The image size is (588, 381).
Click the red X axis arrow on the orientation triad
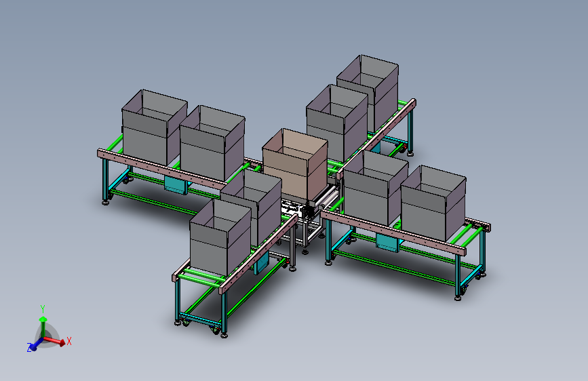[56, 340]
